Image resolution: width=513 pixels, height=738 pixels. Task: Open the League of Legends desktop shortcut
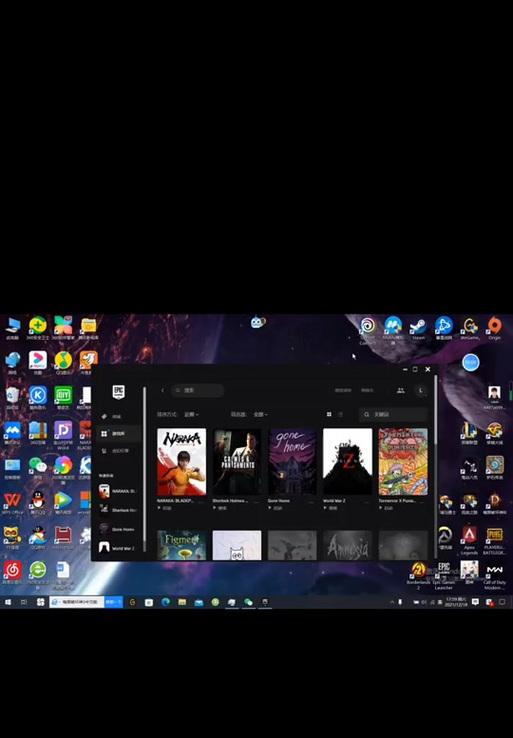click(x=469, y=433)
